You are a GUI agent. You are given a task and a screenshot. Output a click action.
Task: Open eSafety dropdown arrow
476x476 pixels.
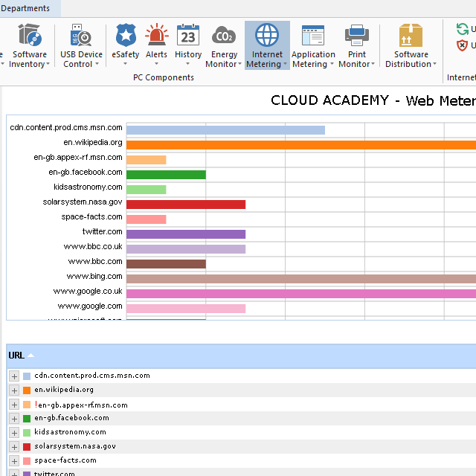(x=126, y=64)
